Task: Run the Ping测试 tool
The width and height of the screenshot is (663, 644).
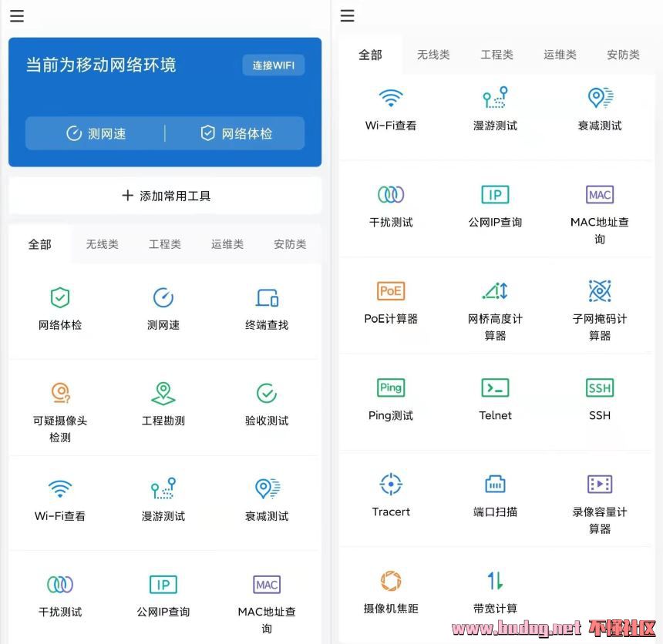Action: coord(391,399)
